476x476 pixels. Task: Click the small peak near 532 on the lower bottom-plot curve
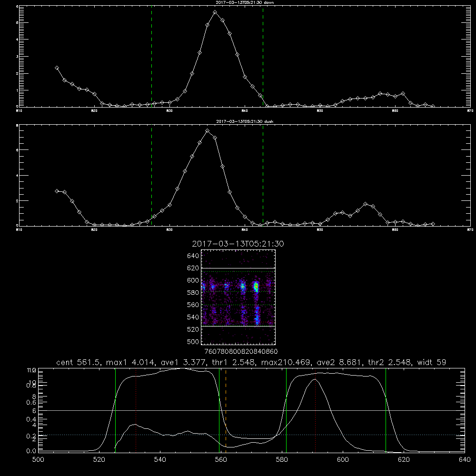[x=135, y=425]
